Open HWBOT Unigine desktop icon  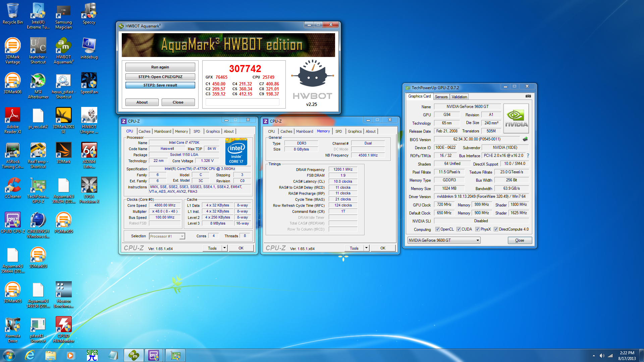tap(89, 120)
